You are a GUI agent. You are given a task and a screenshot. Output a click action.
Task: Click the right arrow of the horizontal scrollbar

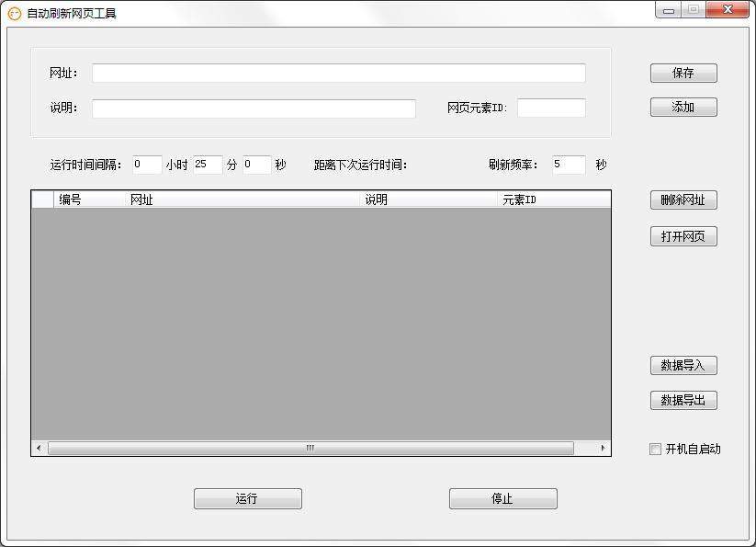pyautogui.click(x=603, y=449)
